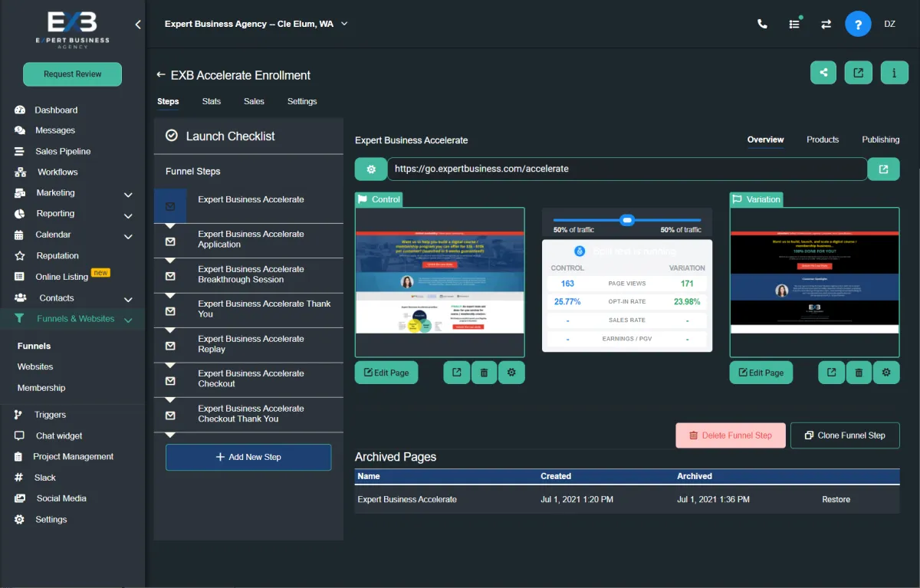Delete the Variation page with trash icon
Viewport: 920px width, 588px height.
pyautogui.click(x=859, y=373)
